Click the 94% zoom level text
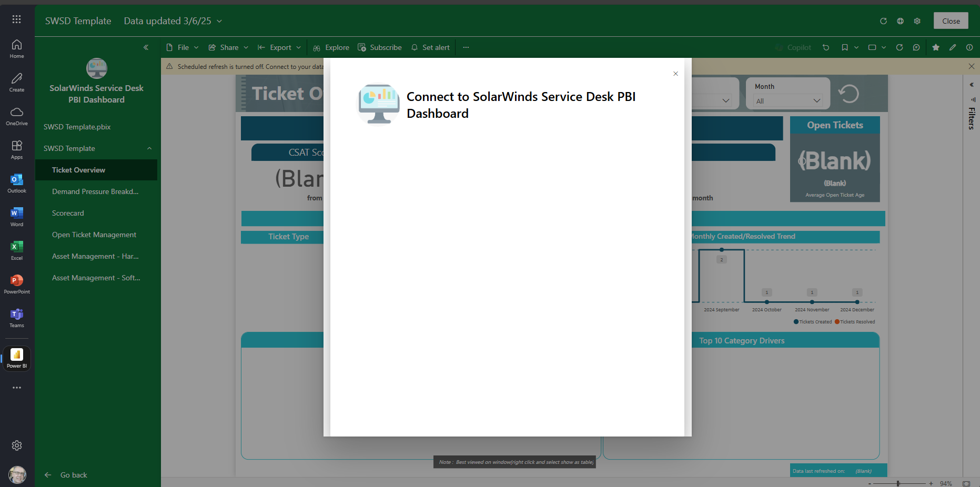 [946, 483]
